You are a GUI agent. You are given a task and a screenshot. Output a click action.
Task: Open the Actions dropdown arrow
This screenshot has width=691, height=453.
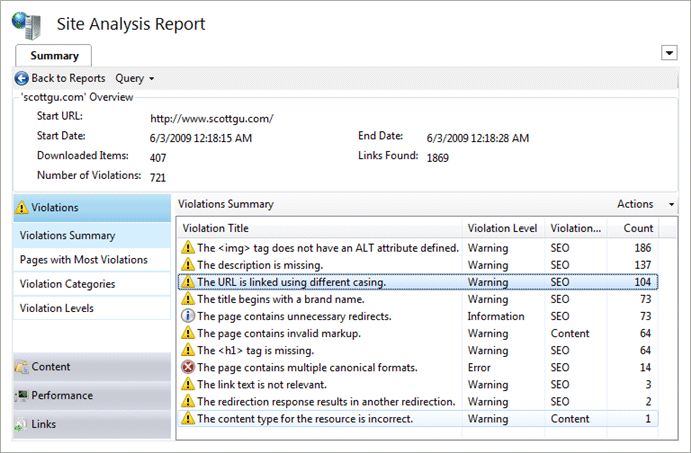click(671, 204)
